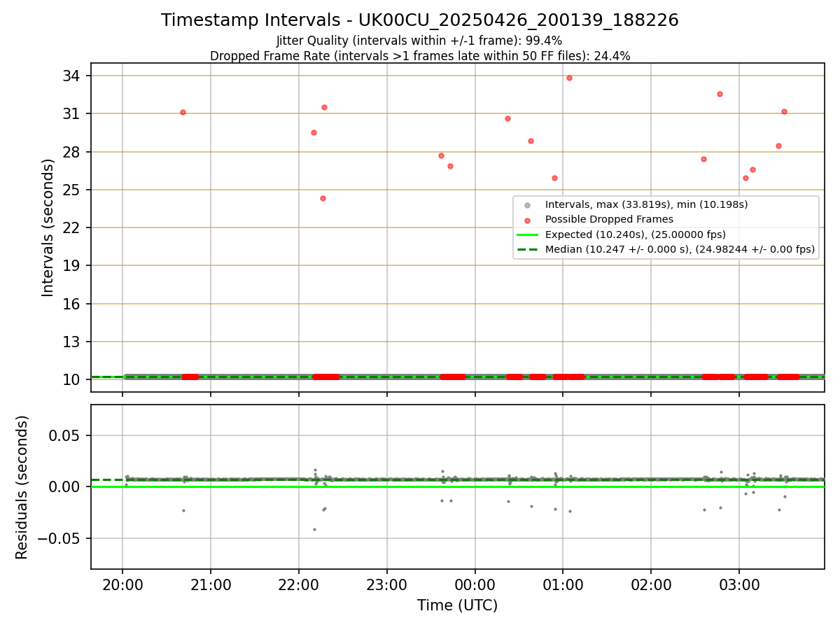Click the legend entry 'Possible Dropped Frames'
The height and width of the screenshot is (630, 840).
pyautogui.click(x=609, y=219)
